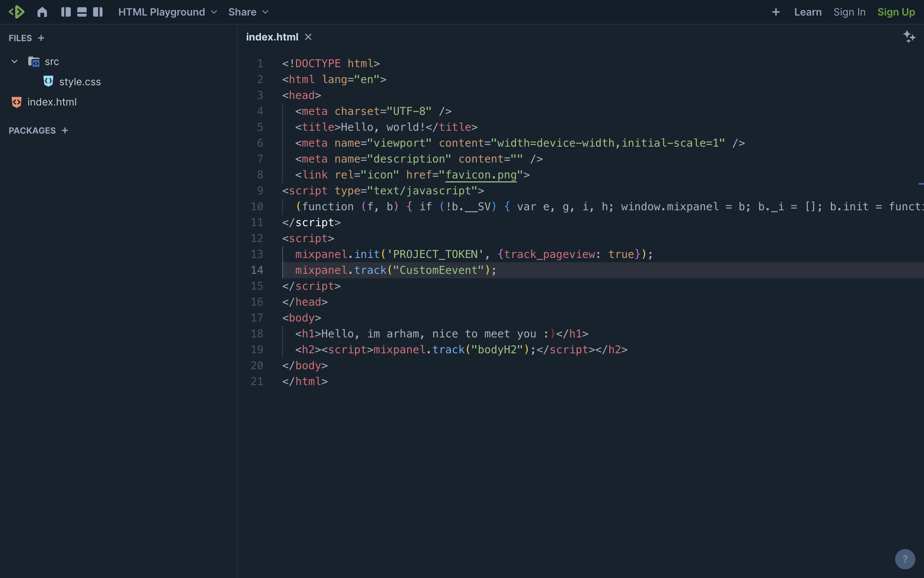The image size is (924, 578).
Task: Click line number 14 in the gutter
Action: [257, 270]
